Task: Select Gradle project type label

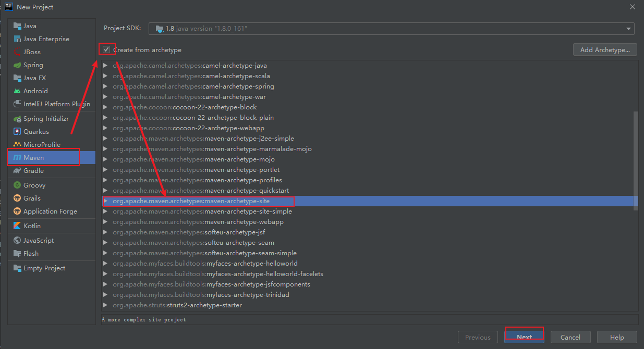Action: [x=33, y=171]
